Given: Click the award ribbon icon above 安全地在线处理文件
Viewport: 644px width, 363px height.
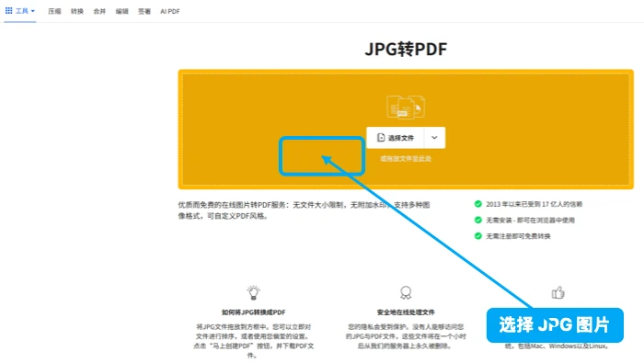Looking at the screenshot, I should tap(406, 292).
